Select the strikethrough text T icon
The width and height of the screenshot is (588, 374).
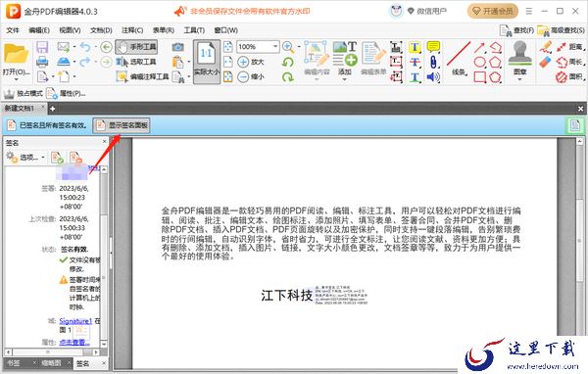click(415, 62)
